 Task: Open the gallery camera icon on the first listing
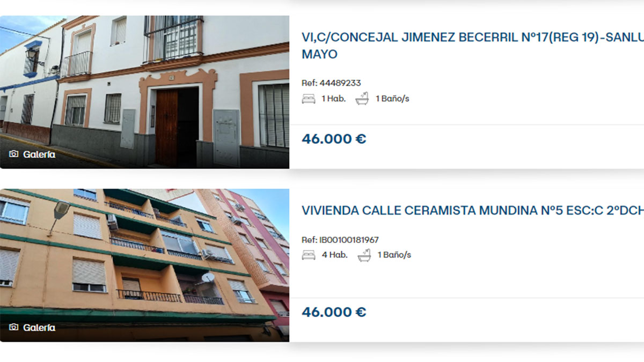pos(14,154)
